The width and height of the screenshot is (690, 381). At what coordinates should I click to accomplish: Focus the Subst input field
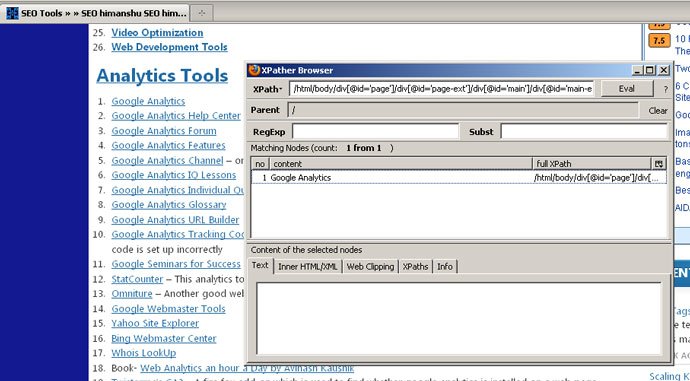point(584,132)
